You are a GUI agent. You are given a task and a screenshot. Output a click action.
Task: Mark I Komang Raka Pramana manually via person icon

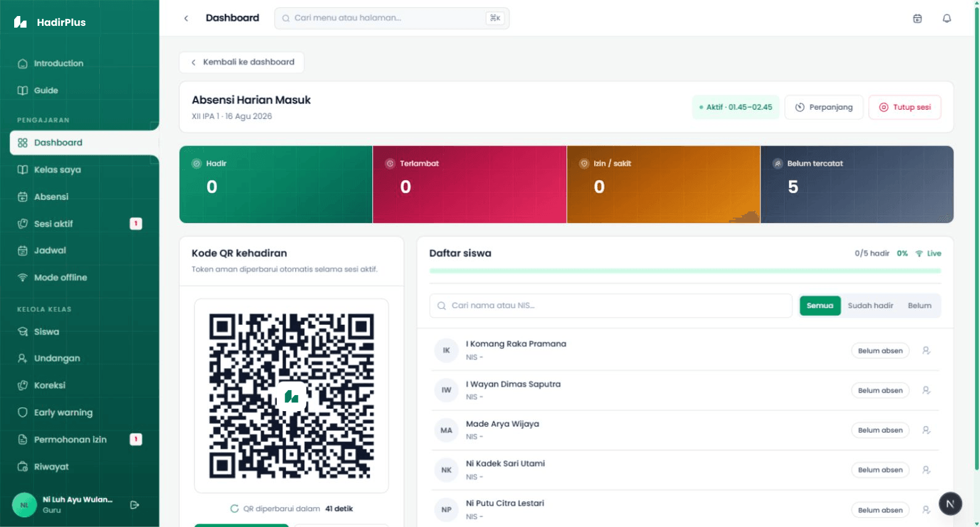tap(926, 351)
